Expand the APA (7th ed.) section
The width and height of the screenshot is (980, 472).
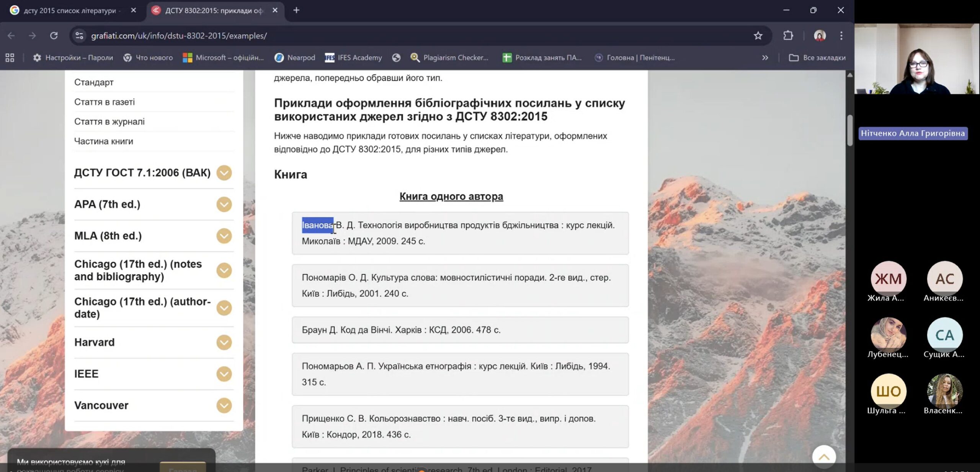tap(224, 204)
